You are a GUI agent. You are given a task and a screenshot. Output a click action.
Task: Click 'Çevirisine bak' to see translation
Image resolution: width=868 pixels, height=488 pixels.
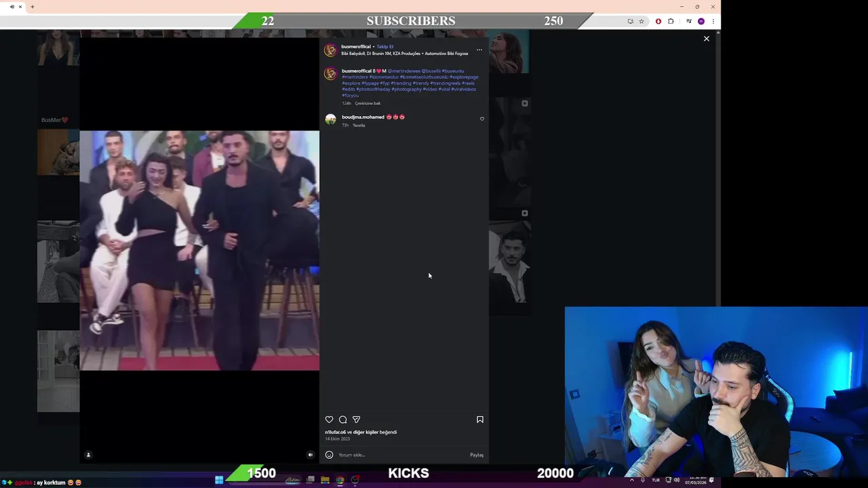pyautogui.click(x=368, y=104)
